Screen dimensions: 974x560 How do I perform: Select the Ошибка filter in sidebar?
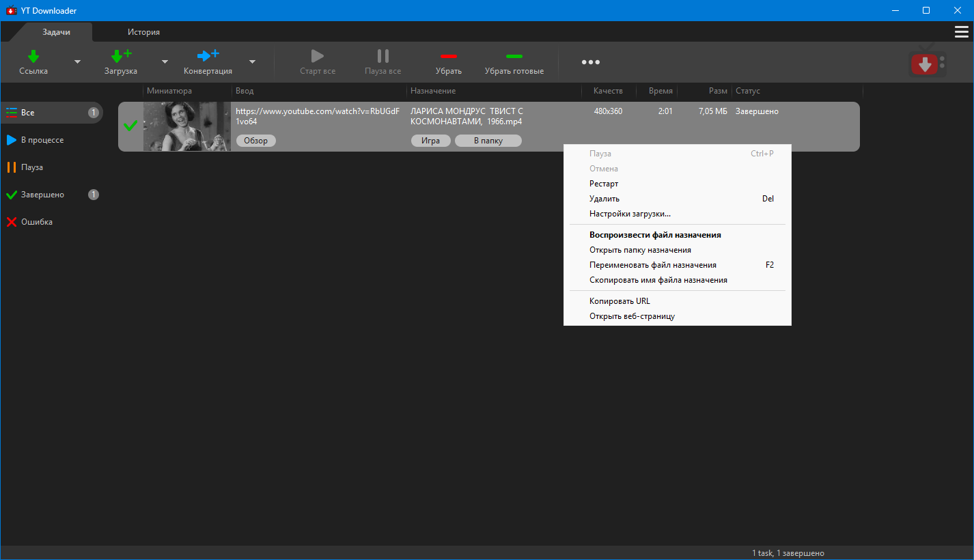[36, 222]
